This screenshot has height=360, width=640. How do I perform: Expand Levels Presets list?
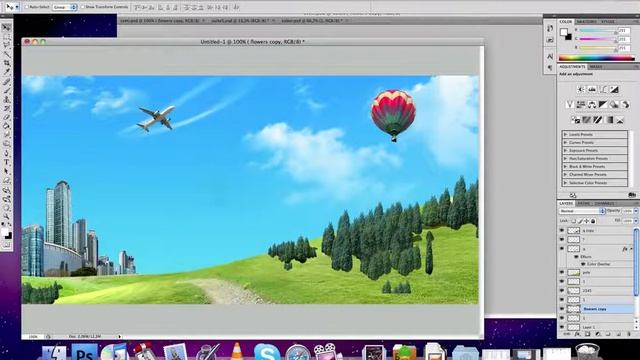tap(565, 134)
